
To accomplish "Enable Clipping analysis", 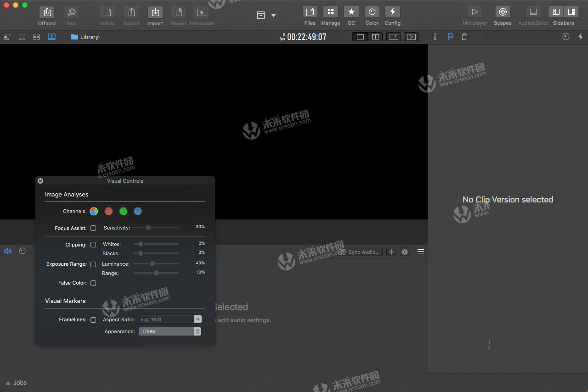I will click(93, 245).
